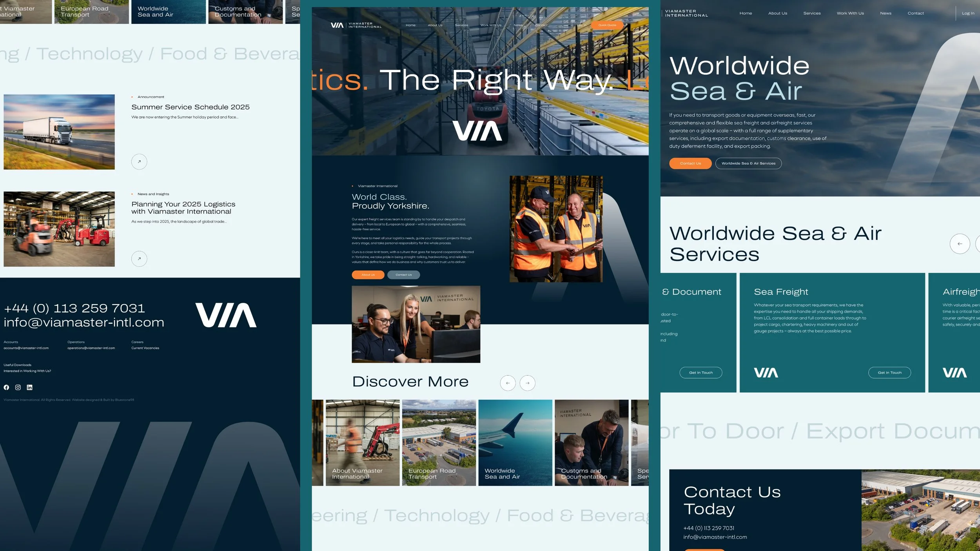Click the operations@viamaster-intl.com email link

pos(91,348)
